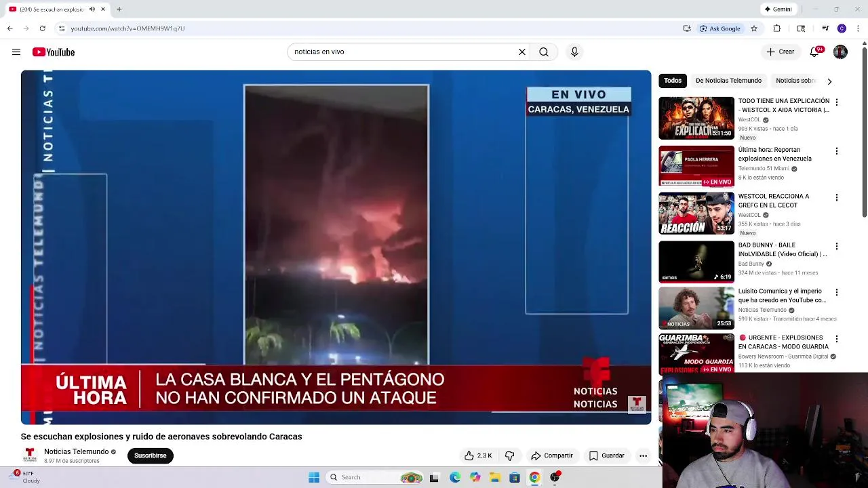The width and height of the screenshot is (868, 488).
Task: Open the Windows Start menu
Action: [x=314, y=477]
